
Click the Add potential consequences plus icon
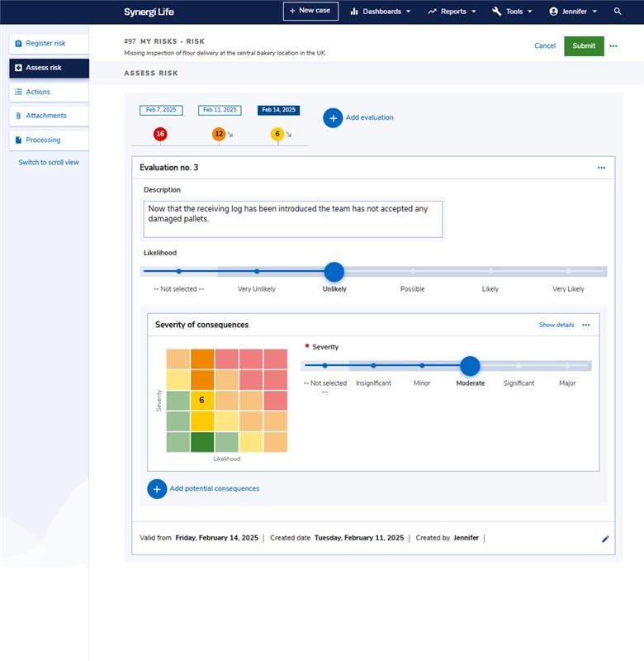coord(157,489)
